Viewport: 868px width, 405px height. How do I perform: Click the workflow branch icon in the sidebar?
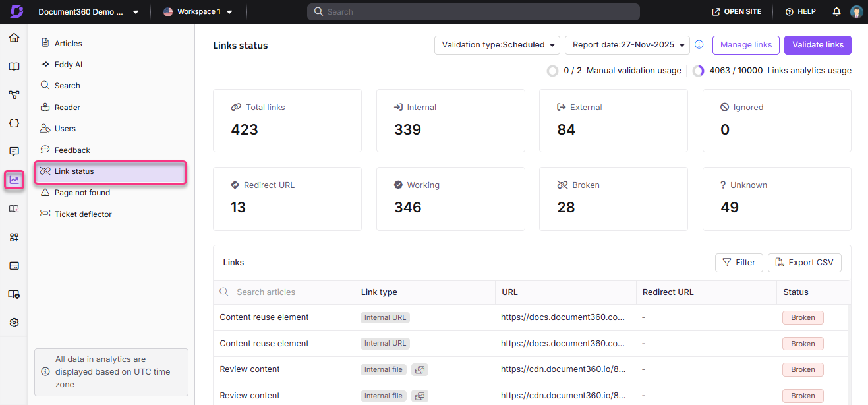[14, 94]
